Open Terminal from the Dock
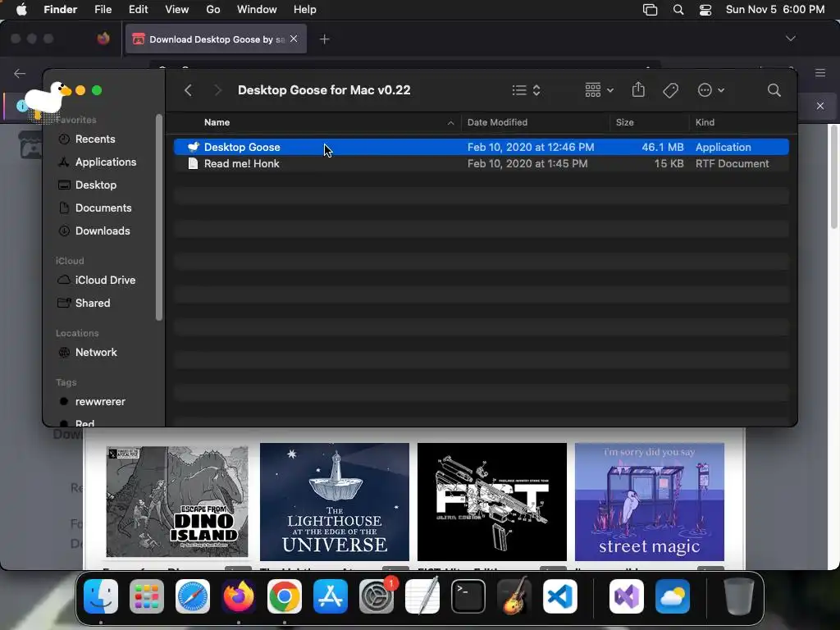Viewport: 840px width, 630px height. [x=468, y=596]
